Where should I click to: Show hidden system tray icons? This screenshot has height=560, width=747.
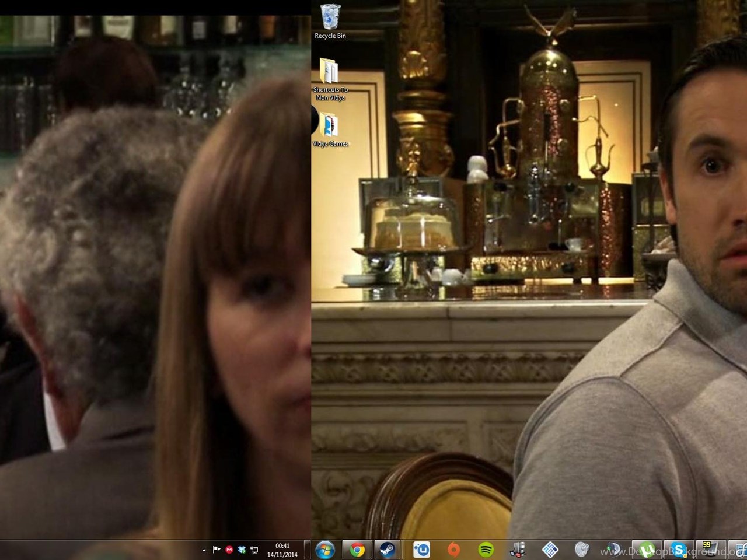click(x=204, y=549)
